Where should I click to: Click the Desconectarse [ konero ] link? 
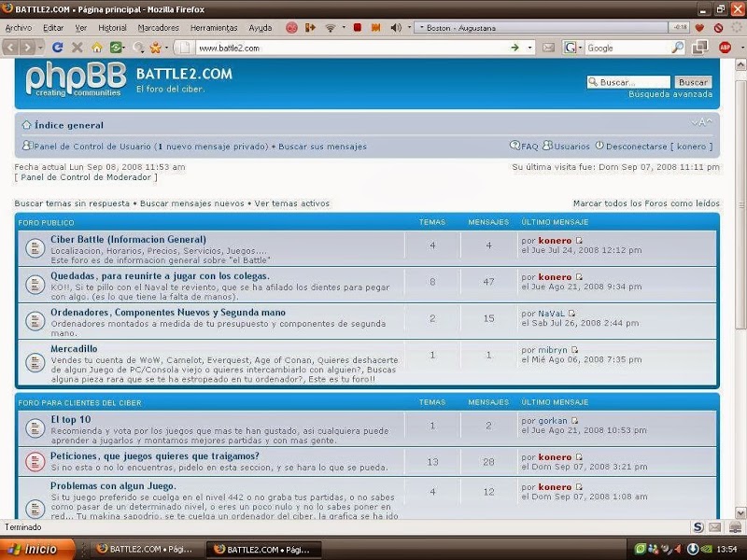[659, 147]
